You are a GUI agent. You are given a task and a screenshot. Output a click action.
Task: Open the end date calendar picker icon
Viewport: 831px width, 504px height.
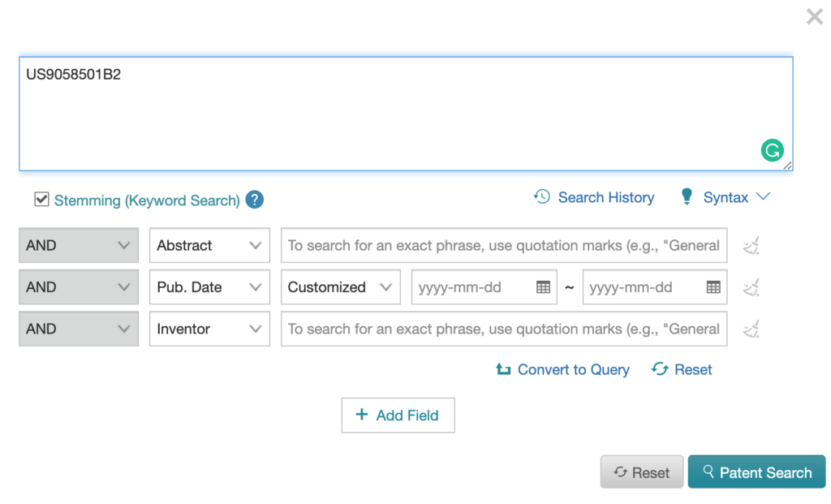[713, 287]
